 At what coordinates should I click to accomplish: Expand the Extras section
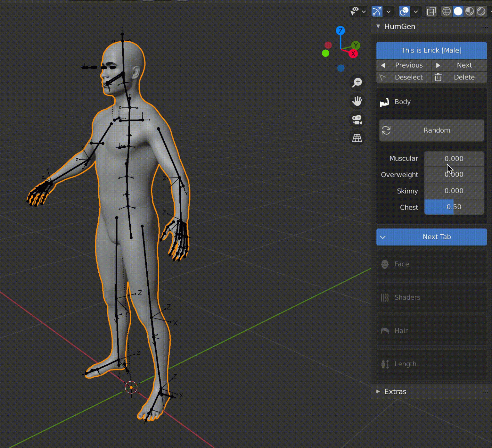pos(378,391)
